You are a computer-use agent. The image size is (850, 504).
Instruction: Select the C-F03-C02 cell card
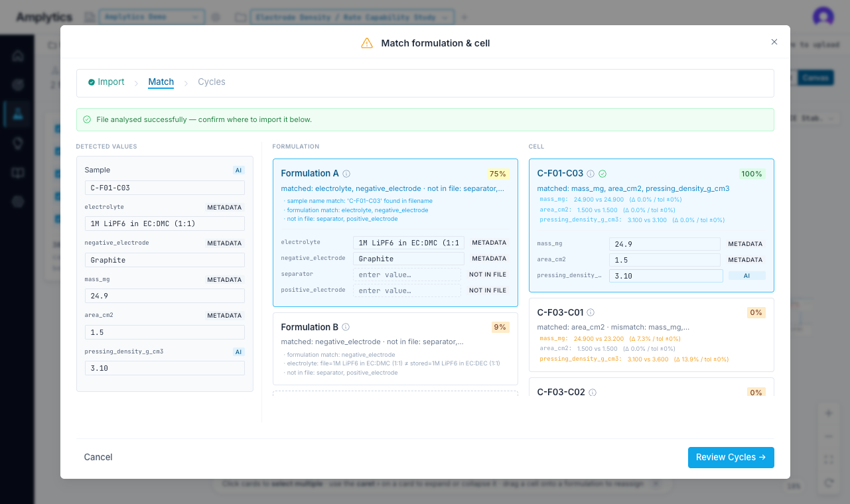pos(652,387)
